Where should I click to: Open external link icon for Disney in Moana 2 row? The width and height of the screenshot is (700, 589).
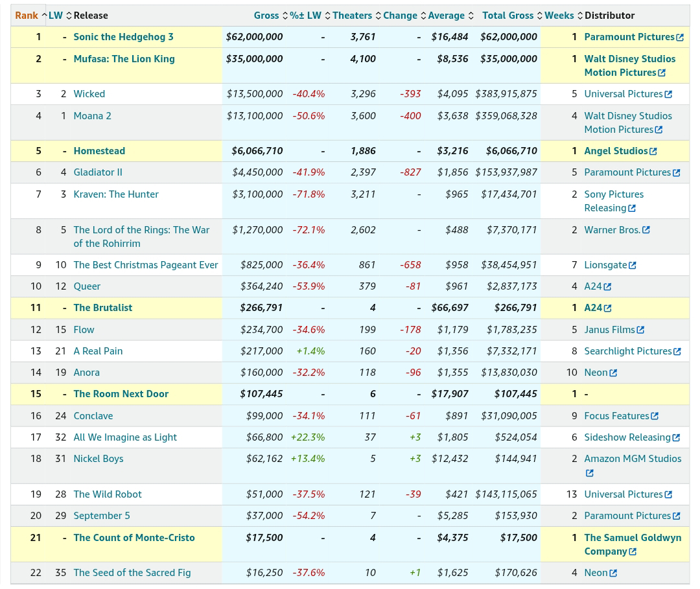659,130
